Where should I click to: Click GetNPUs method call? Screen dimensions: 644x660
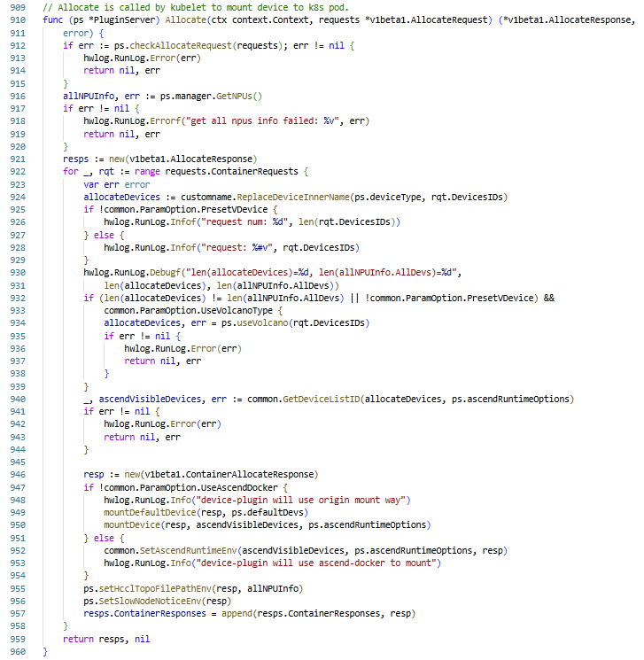pyautogui.click(x=234, y=96)
